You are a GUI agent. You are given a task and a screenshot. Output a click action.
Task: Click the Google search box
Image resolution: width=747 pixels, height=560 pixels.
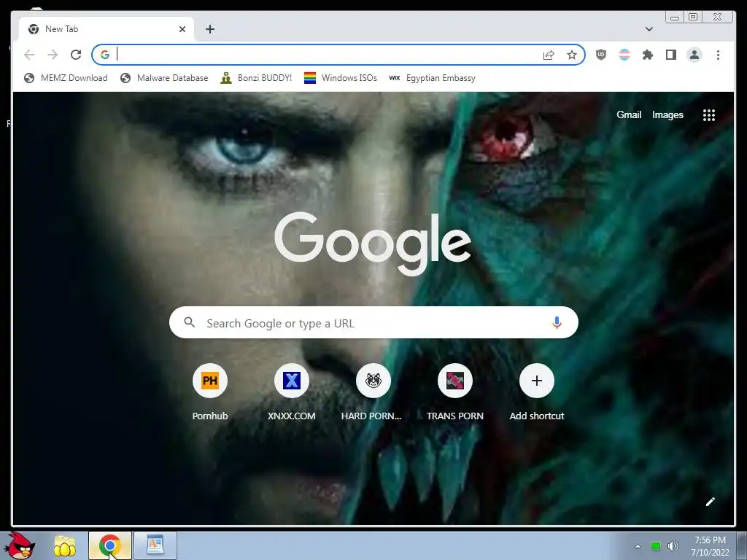tap(373, 322)
